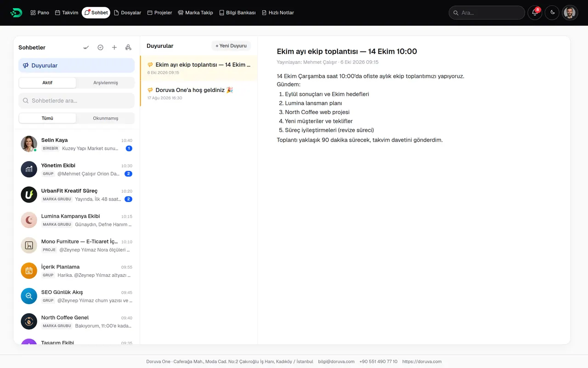Open Hızlı Notlar in top navigation

(277, 13)
